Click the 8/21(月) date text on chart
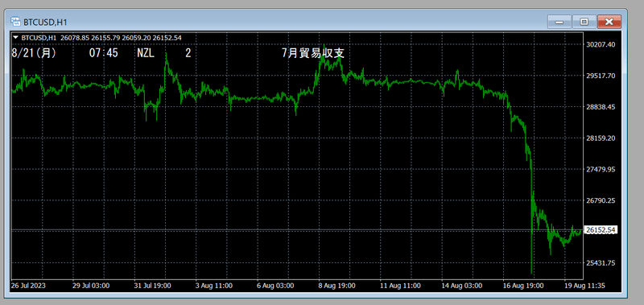644x305 pixels. coord(34,53)
